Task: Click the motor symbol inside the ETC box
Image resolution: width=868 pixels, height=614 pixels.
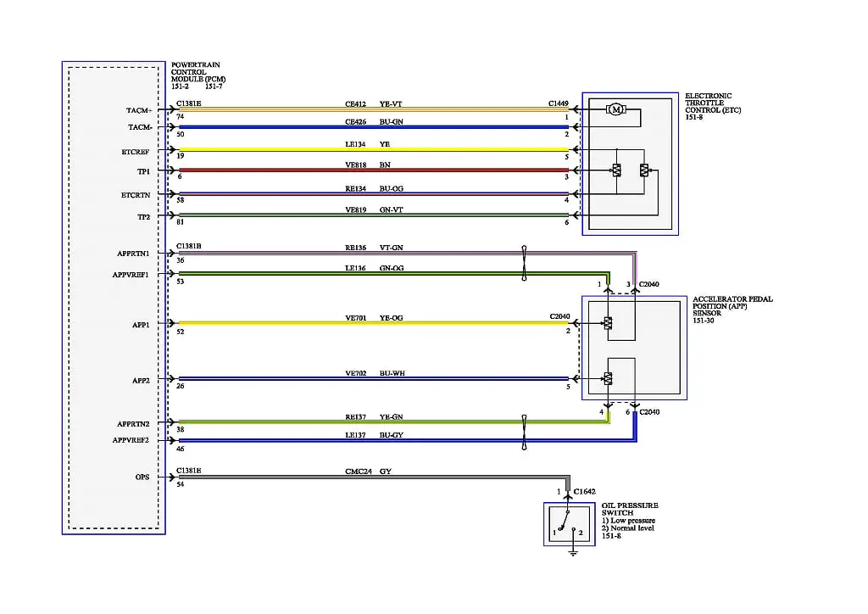Action: (x=615, y=109)
